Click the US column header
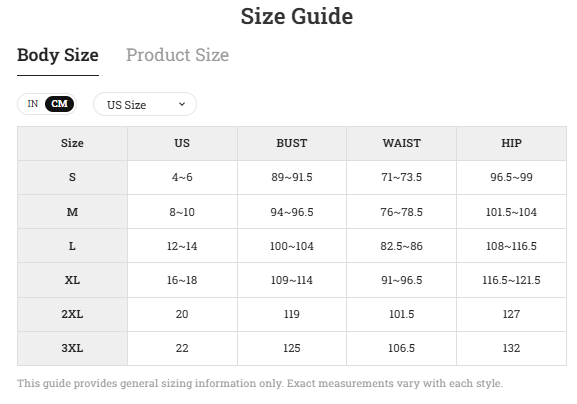Viewport: 577px width, 404px height. click(182, 143)
